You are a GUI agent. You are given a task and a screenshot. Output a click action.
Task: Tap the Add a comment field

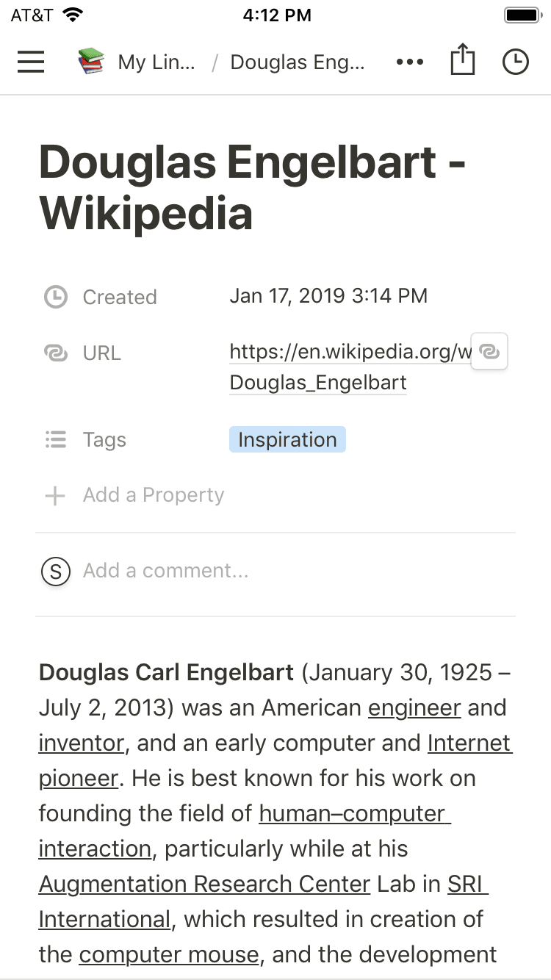(165, 571)
